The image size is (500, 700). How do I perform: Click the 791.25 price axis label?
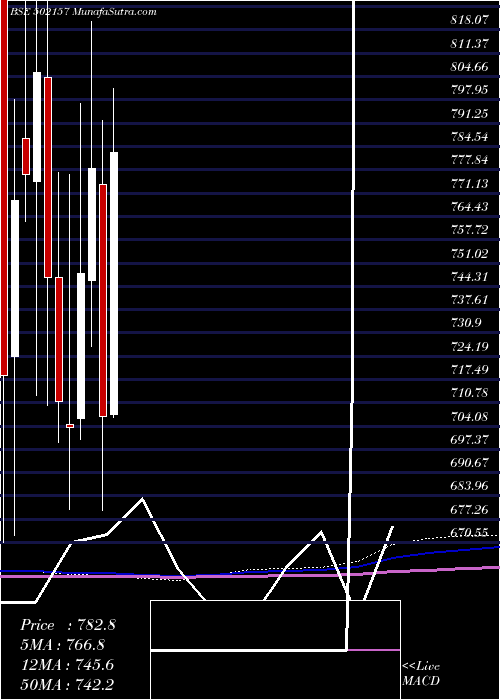pyautogui.click(x=469, y=114)
